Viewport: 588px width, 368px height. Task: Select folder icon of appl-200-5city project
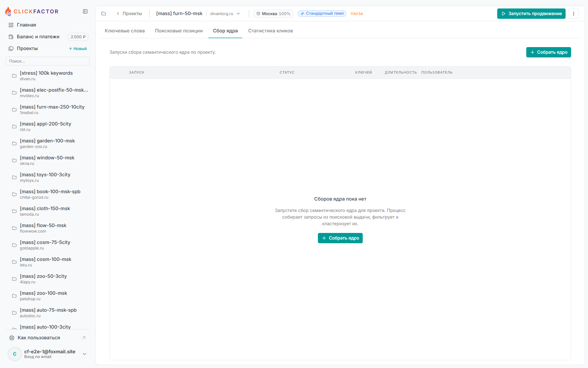(x=14, y=127)
